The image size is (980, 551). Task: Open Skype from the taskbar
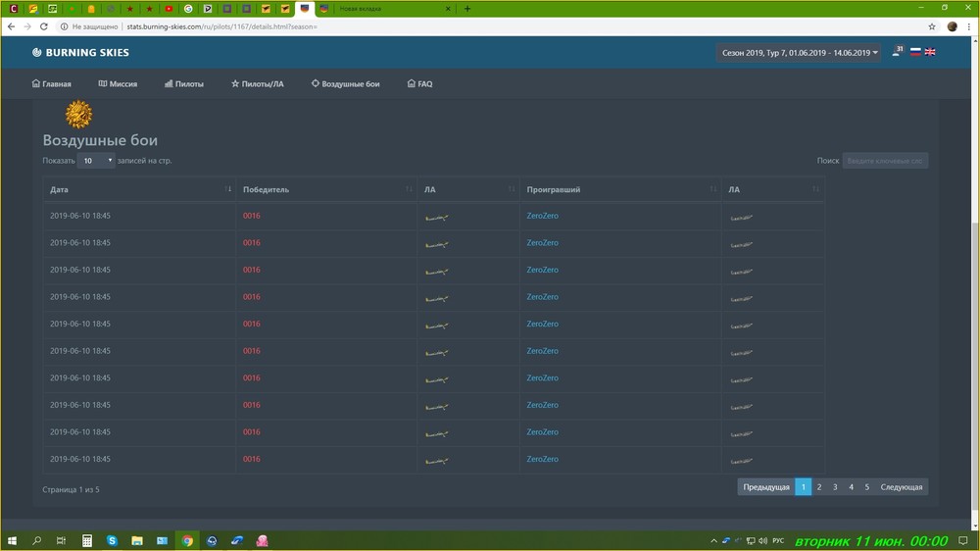point(112,541)
